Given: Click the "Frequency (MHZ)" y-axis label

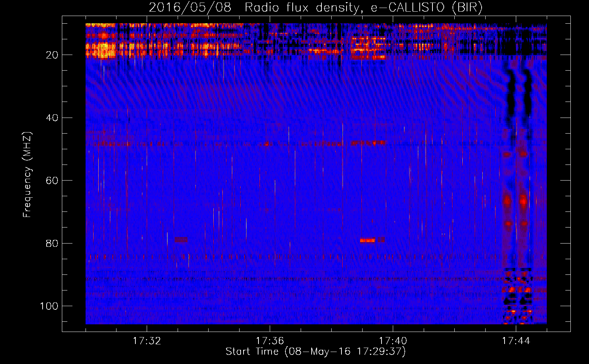Looking at the screenshot, I should (x=27, y=174).
